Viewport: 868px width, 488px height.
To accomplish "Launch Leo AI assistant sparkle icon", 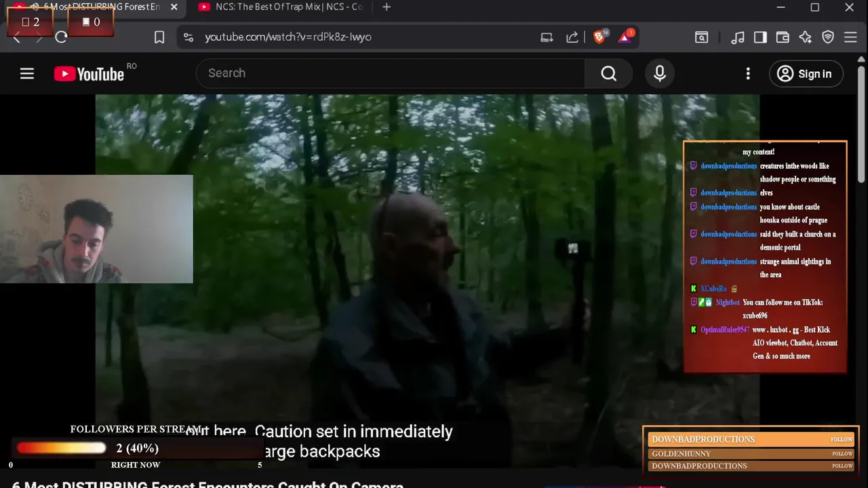I will pos(806,37).
